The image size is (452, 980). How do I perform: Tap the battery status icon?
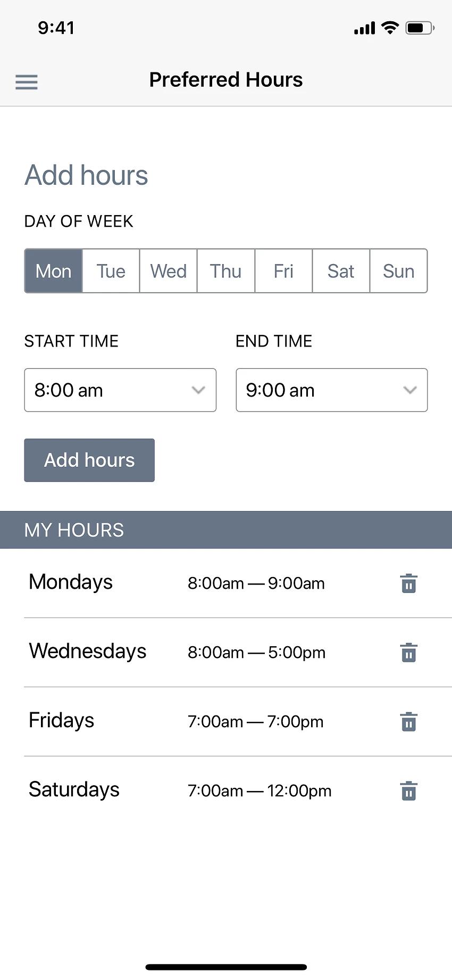pyautogui.click(x=420, y=28)
